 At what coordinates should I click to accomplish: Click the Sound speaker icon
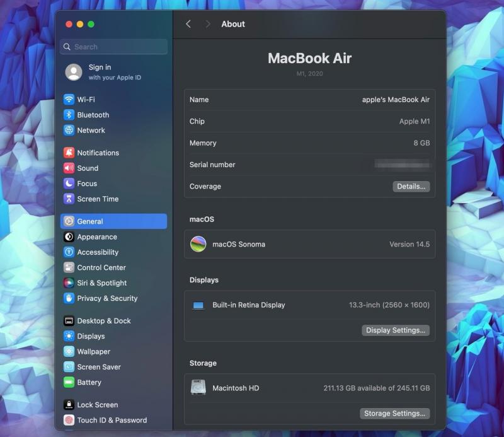[69, 168]
